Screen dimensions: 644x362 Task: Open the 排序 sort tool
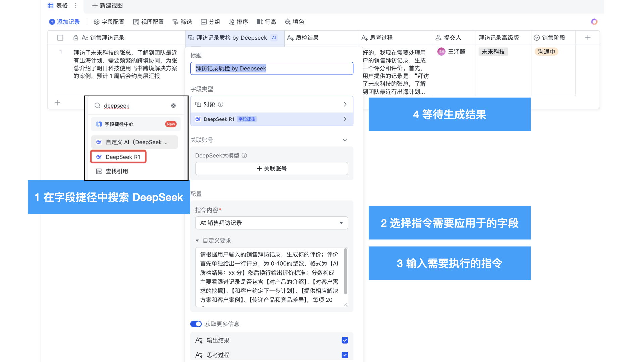click(x=238, y=22)
